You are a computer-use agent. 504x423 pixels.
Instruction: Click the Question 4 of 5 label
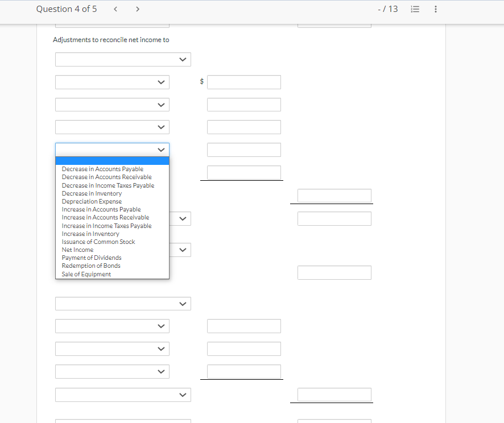click(x=67, y=9)
